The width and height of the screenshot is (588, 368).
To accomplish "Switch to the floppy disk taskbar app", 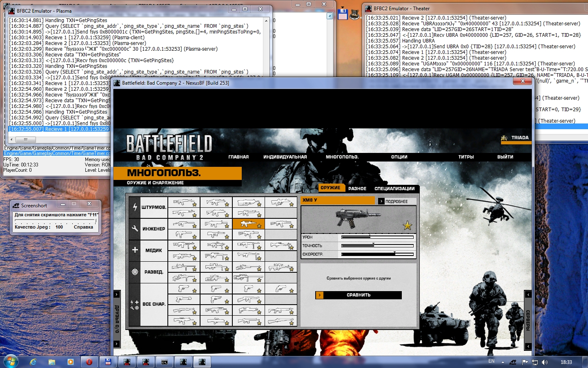I will pos(108,362).
